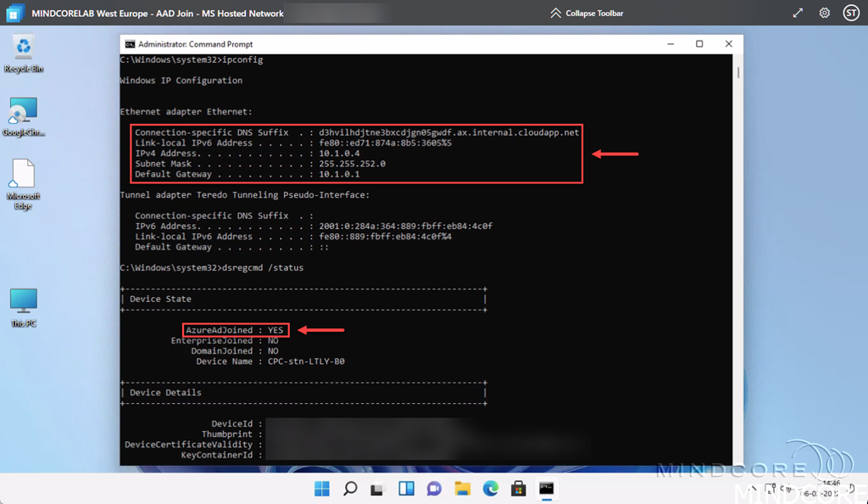Open the Widgets panel from the taskbar
Screen dimensions: 868x504
(406, 489)
